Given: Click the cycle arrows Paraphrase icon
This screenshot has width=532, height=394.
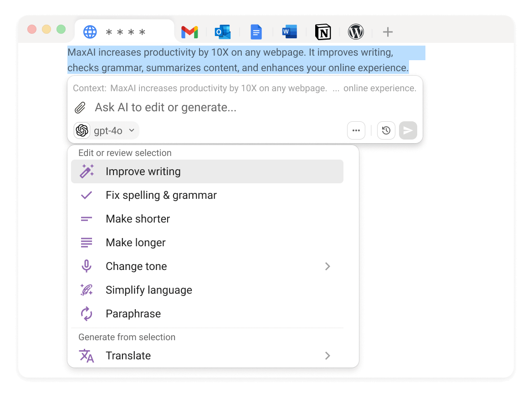Looking at the screenshot, I should pos(87,314).
